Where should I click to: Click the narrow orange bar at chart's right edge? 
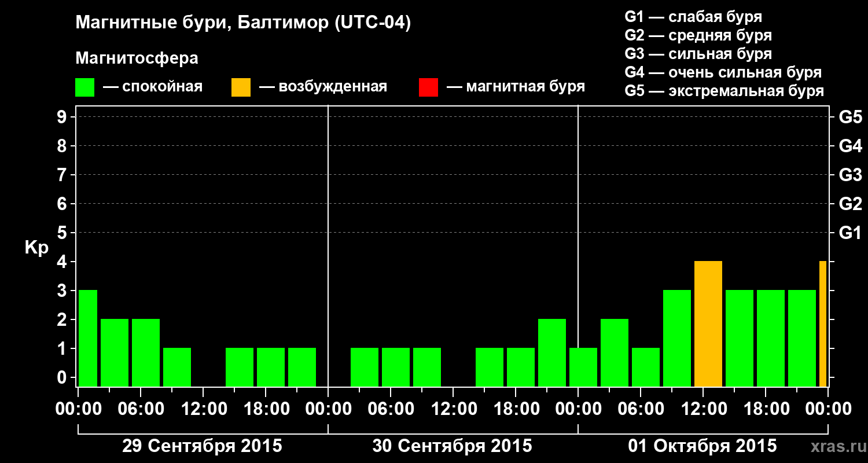click(823, 324)
